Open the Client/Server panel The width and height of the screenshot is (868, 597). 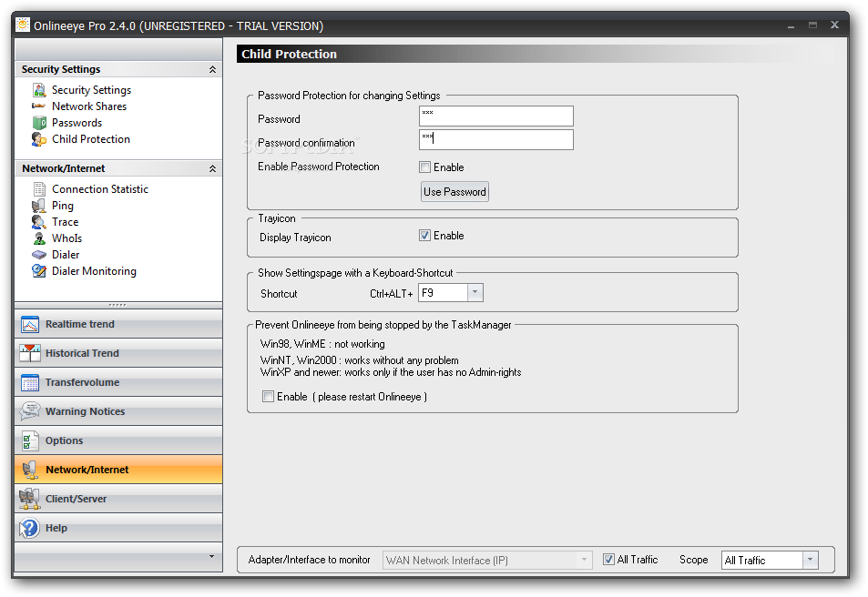click(x=118, y=499)
